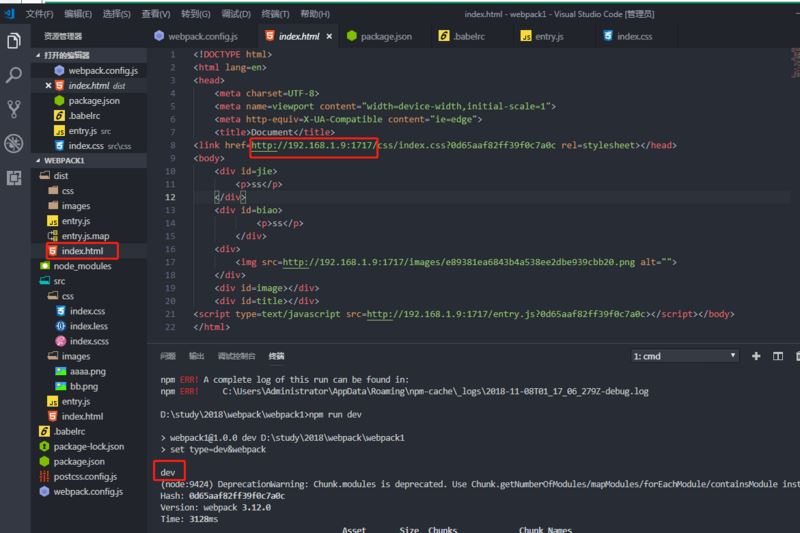Click the new terminal plus icon
Image resolution: width=800 pixels, height=533 pixels.
click(x=756, y=356)
